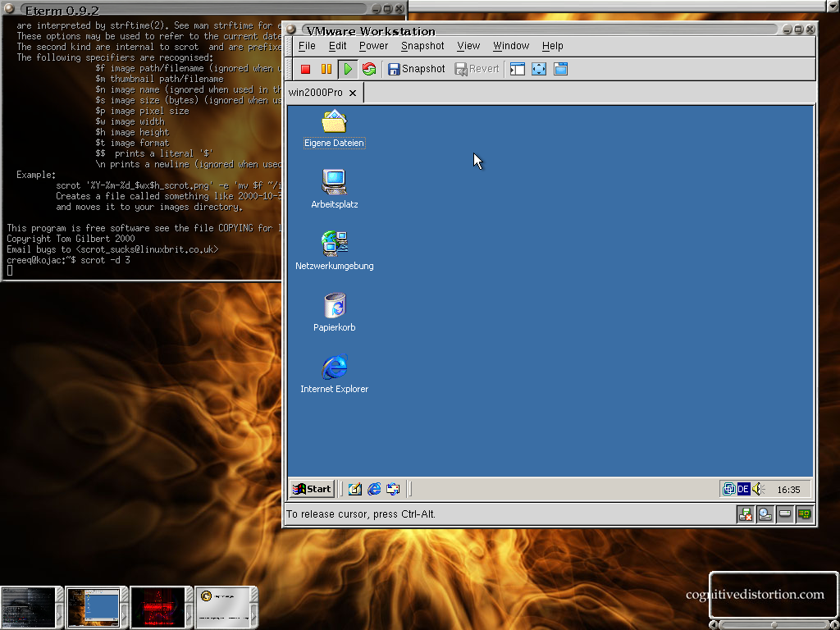
Task: Click the 'scrot -d 3' command line in Eterm
Action: coord(106,260)
